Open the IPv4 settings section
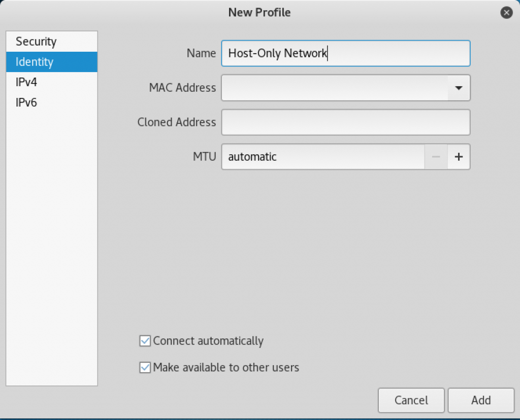Viewport: 520px width, 420px height. [52, 82]
